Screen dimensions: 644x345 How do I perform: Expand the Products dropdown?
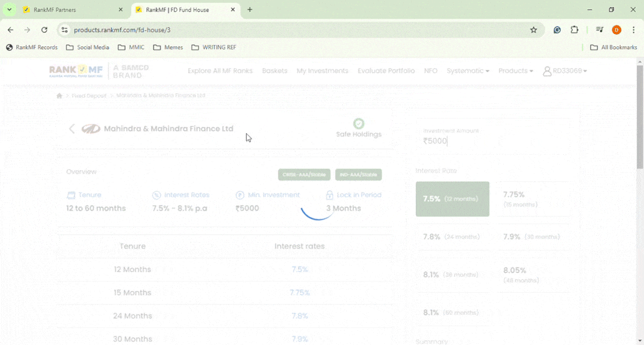(x=516, y=71)
